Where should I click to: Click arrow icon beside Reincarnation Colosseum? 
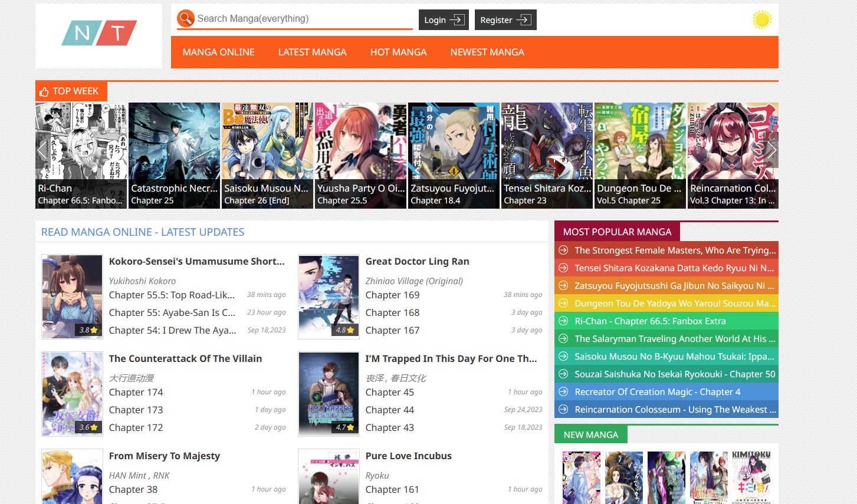(563, 409)
